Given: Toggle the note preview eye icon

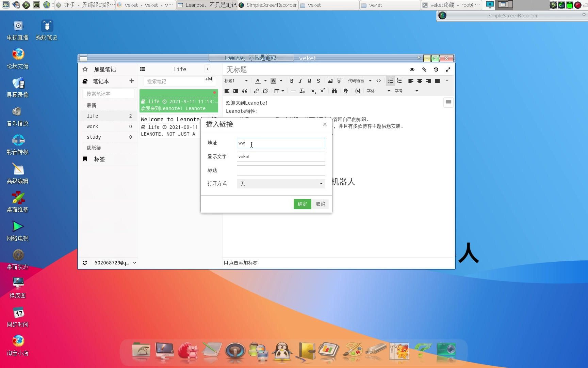Looking at the screenshot, I should 412,70.
